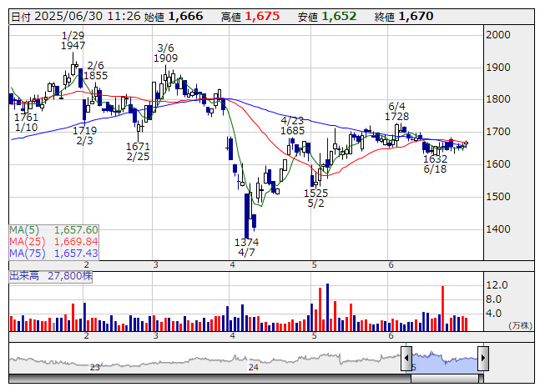
Task: Click the right range slider handle arrow
Action: 483,358
